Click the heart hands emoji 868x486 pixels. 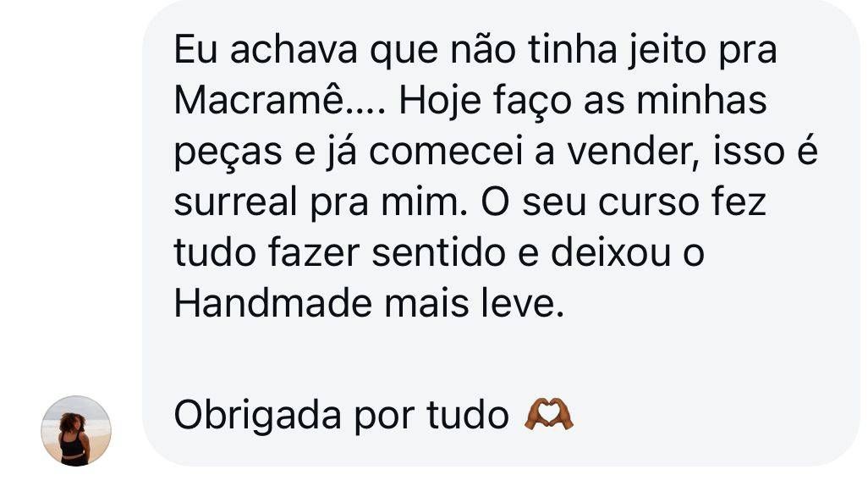click(548, 415)
